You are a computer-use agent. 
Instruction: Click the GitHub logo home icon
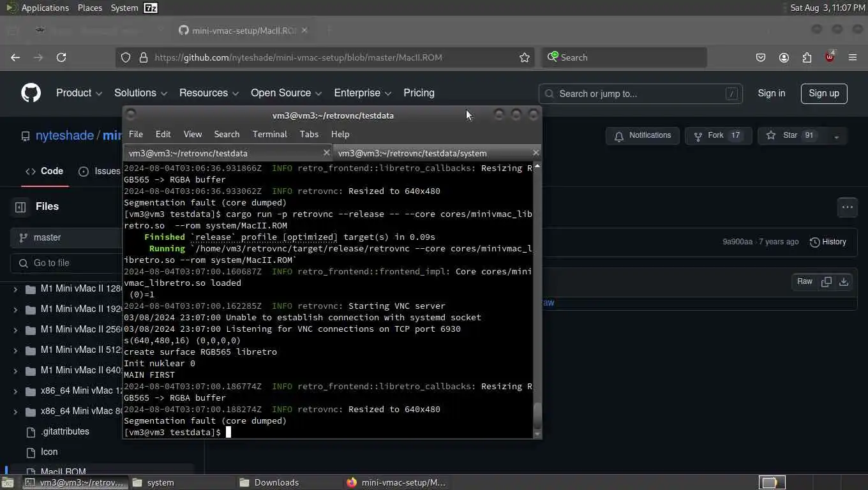click(31, 93)
